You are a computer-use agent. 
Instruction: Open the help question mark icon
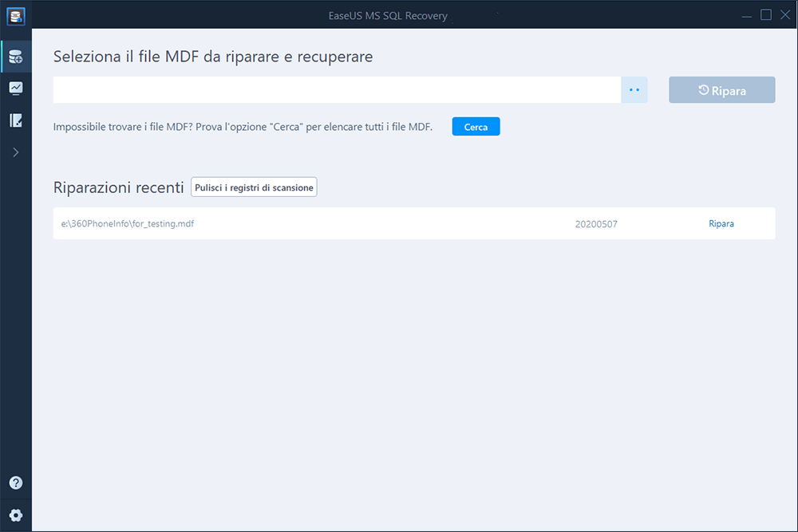coord(16,483)
